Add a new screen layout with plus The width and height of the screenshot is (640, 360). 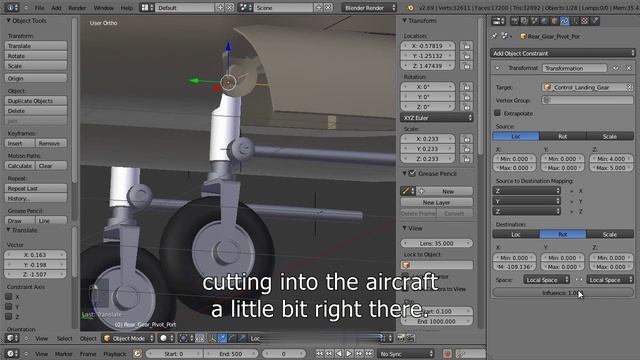pos(220,7)
